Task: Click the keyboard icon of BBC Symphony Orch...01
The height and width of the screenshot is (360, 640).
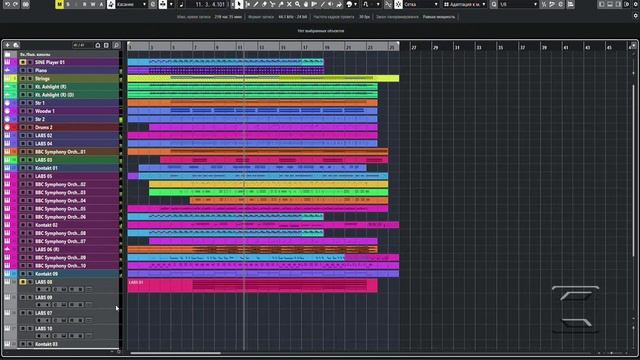Action: pyautogui.click(x=7, y=151)
